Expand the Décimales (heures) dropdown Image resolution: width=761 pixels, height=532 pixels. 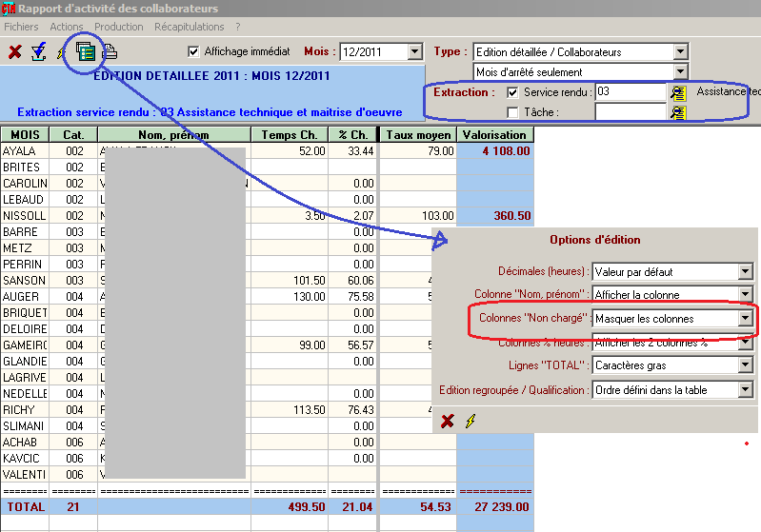tap(746, 271)
